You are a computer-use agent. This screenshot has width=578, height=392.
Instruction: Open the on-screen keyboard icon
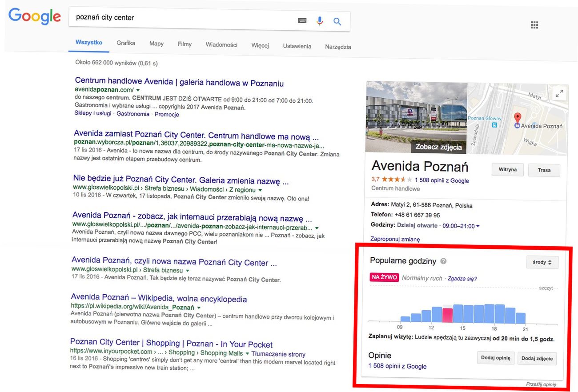(x=302, y=20)
